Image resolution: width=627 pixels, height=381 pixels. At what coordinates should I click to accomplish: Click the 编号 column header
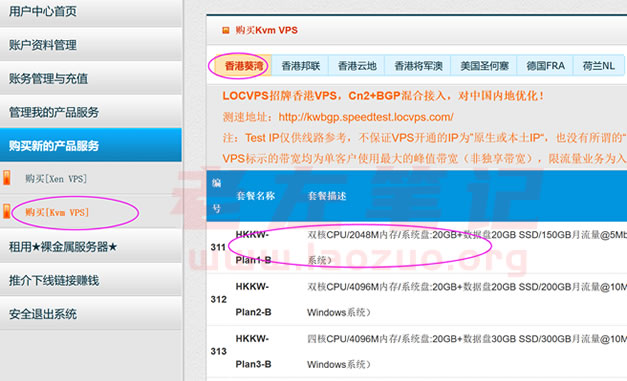pyautogui.click(x=216, y=195)
